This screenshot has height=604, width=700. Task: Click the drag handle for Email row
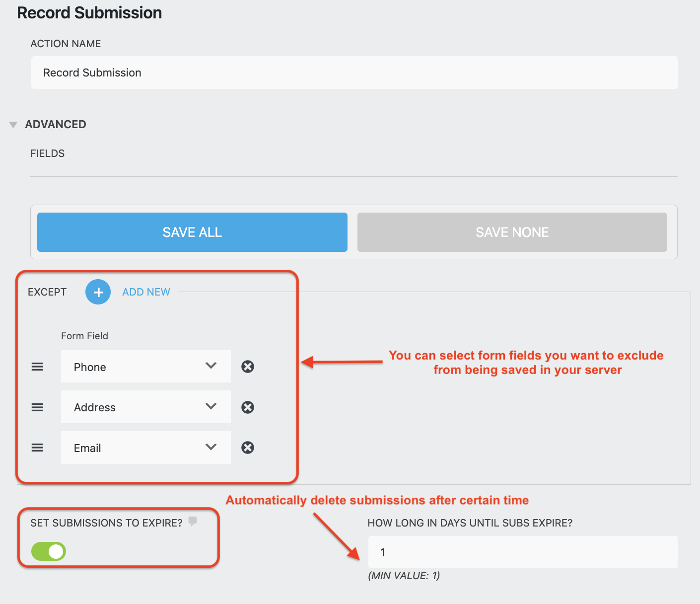[37, 448]
